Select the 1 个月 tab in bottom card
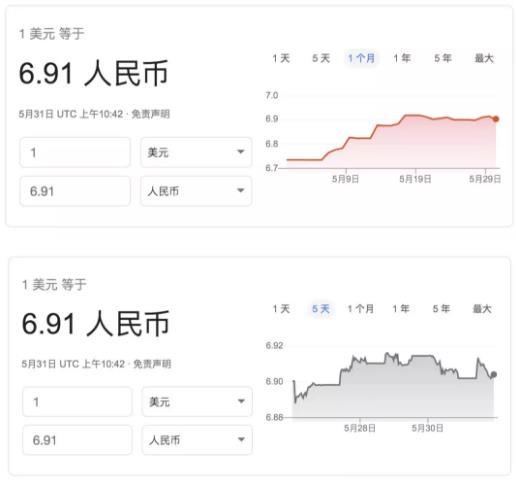 click(360, 309)
